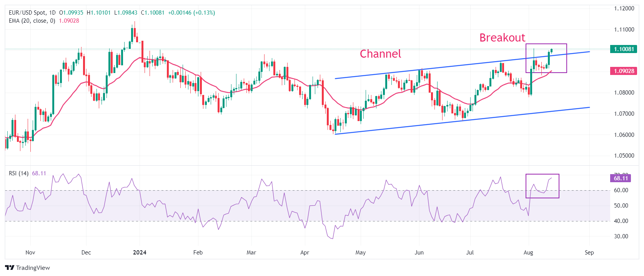
Task: Select the RSI (14) indicator label
Action: click(18, 173)
